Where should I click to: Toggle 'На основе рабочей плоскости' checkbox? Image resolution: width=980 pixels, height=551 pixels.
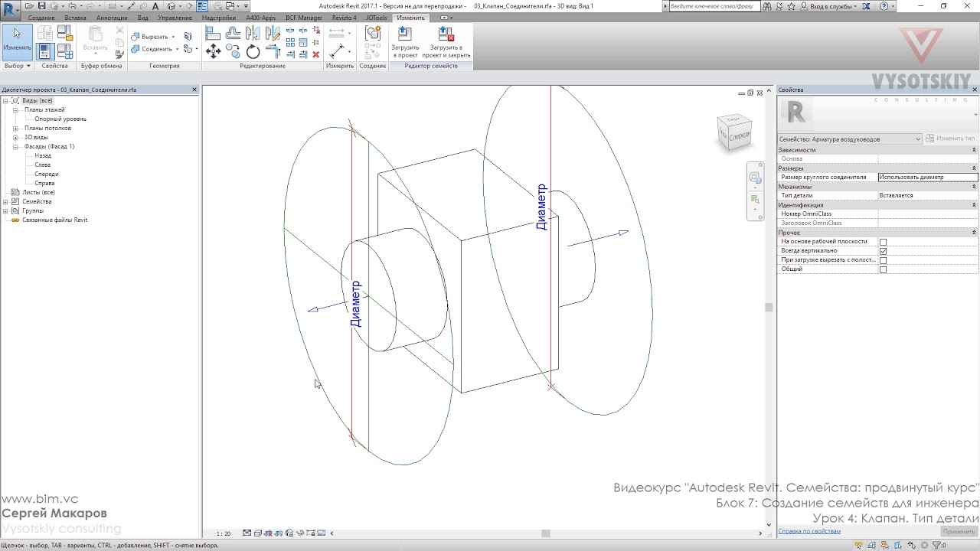click(x=883, y=242)
